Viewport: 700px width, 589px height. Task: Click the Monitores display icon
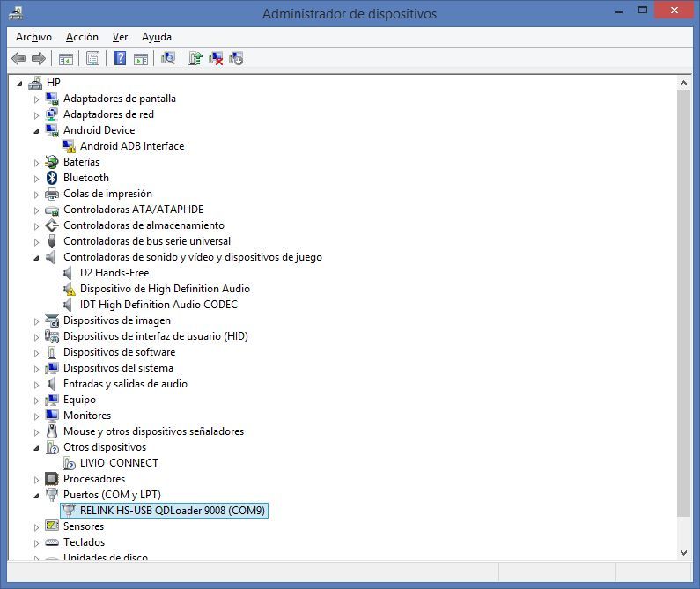(x=52, y=416)
